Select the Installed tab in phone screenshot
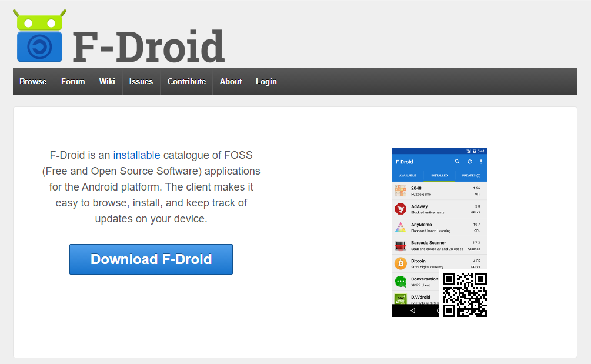Viewport: 591px width, 364px height. (x=439, y=176)
